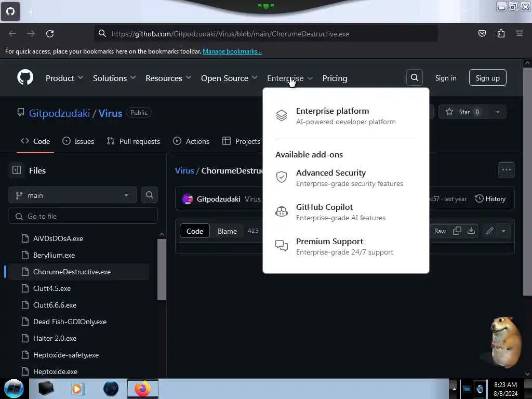The width and height of the screenshot is (532, 399).
Task: Expand the Solutions menu
Action: point(114,78)
